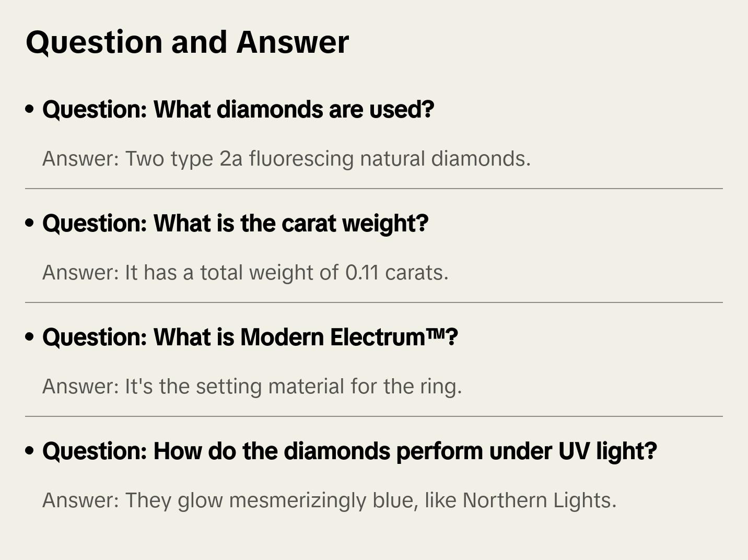Click the bullet before the Modern Electrum question
The height and width of the screenshot is (560, 748).
(x=30, y=337)
